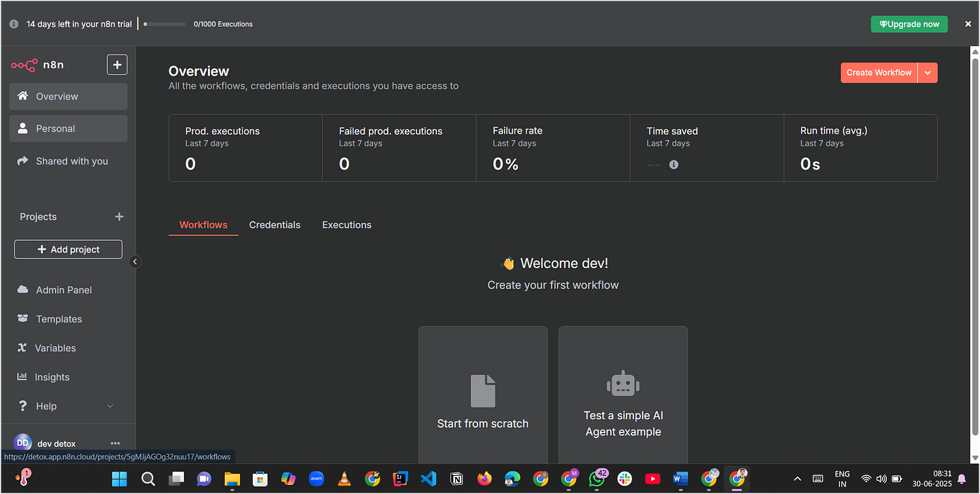Select the Workflows tab

[204, 225]
